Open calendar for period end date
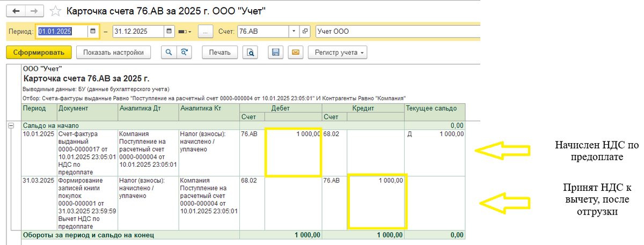 [170, 32]
